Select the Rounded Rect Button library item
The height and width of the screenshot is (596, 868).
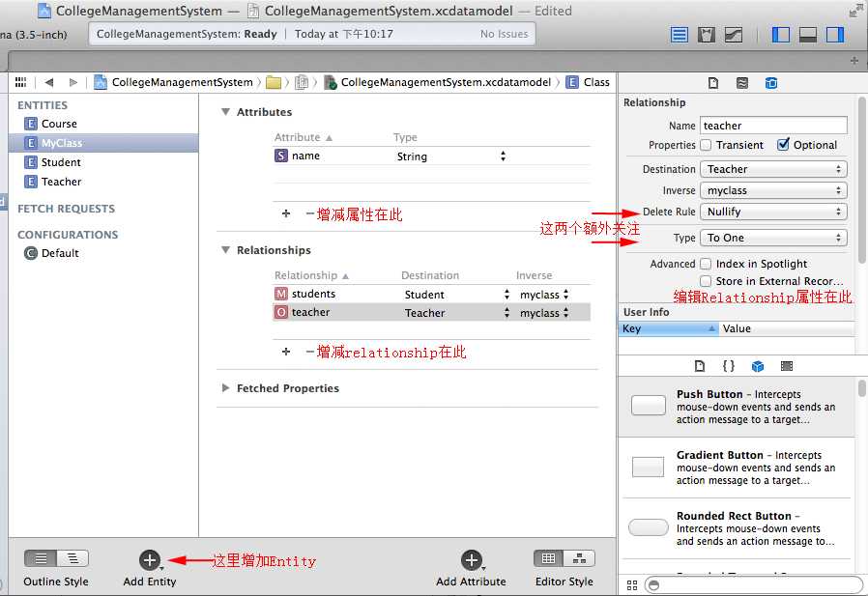point(738,528)
